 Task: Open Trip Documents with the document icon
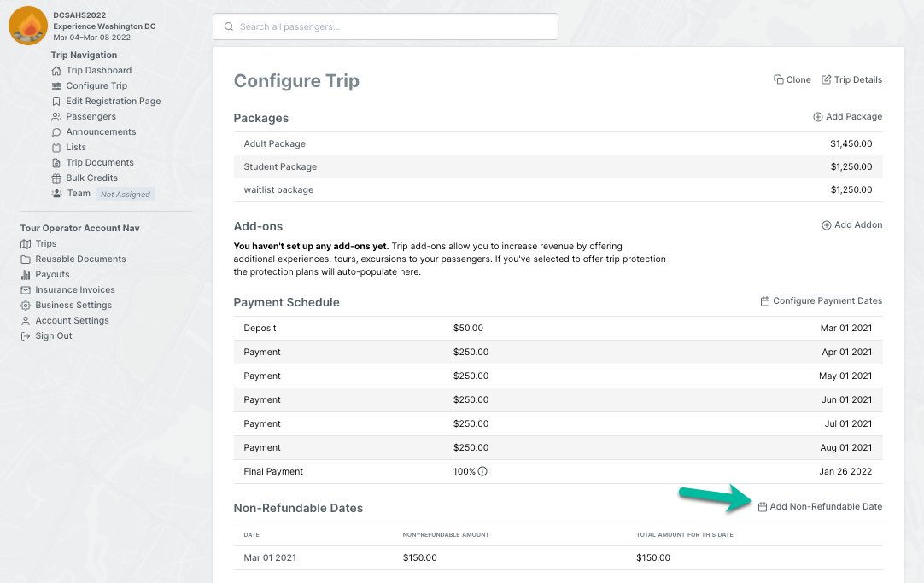tap(58, 162)
